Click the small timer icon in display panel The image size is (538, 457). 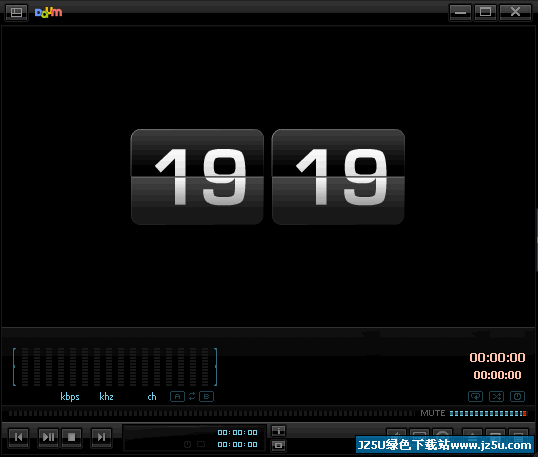pyautogui.click(x=187, y=445)
